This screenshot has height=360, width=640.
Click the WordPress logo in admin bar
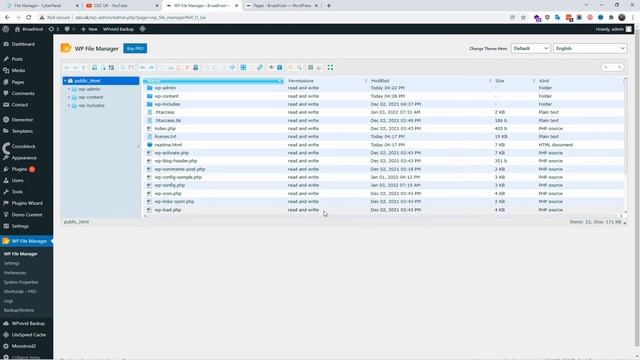click(x=6, y=29)
